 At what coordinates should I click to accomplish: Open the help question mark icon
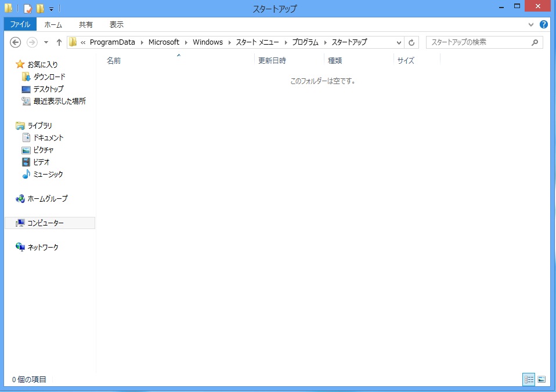tap(544, 25)
